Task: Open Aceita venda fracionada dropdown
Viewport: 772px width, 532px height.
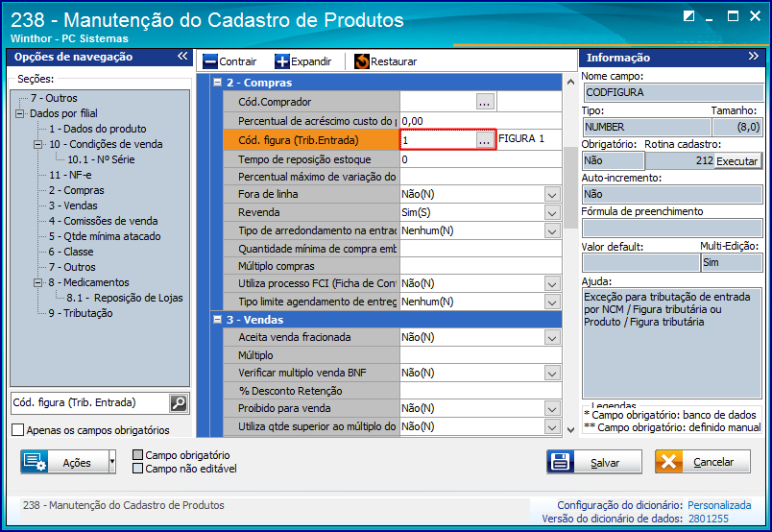Action: [x=552, y=337]
